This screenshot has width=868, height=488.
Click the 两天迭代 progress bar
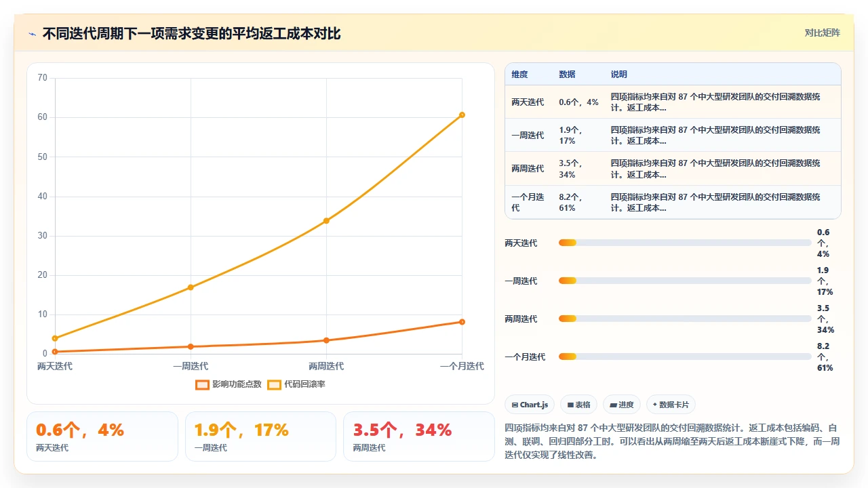685,243
